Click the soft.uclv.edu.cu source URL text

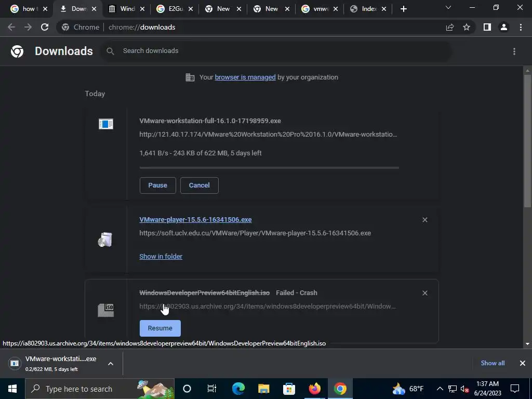pos(255,233)
